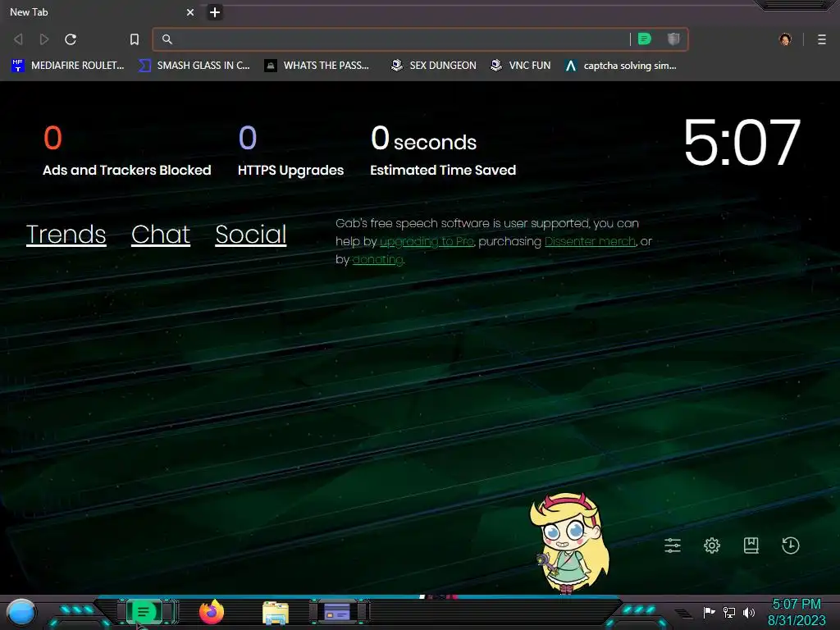Go back using the back arrow
840x630 pixels.
18,39
